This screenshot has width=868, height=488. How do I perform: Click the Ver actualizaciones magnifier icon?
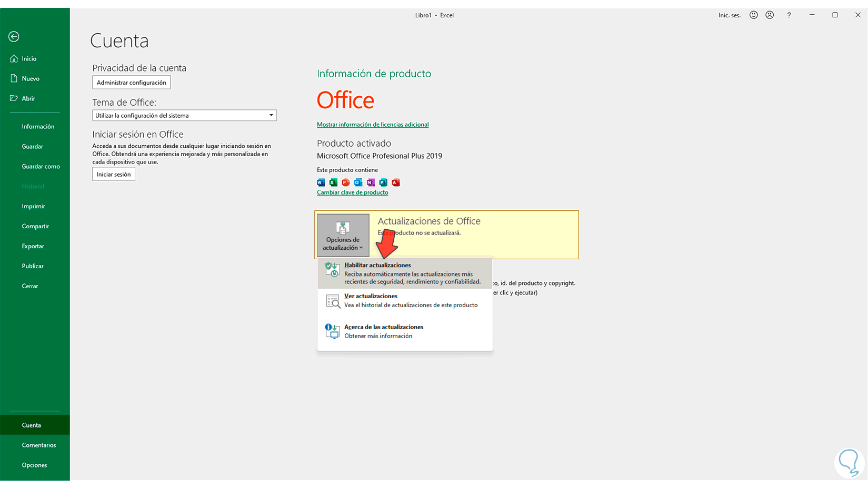tap(333, 301)
